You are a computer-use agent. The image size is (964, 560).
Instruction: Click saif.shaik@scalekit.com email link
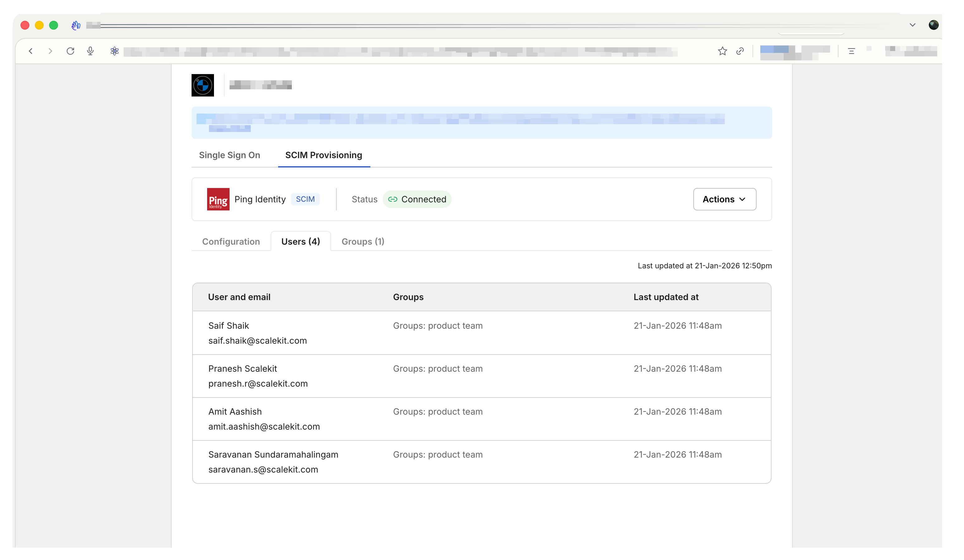pyautogui.click(x=258, y=341)
